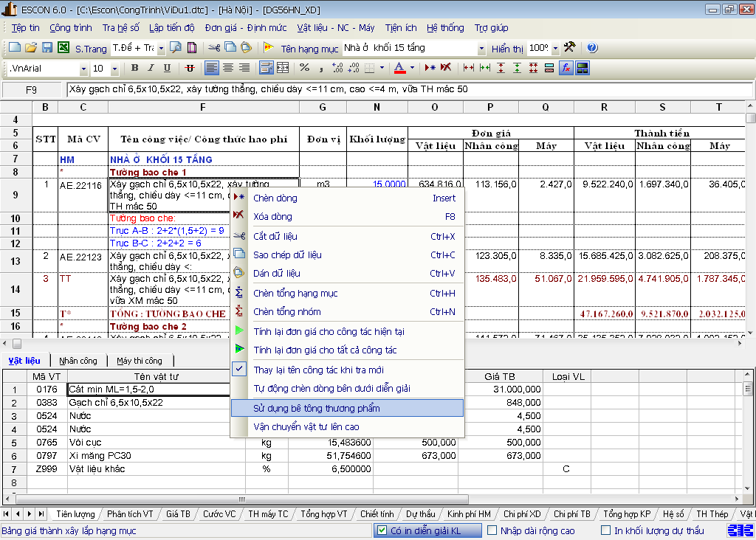Check 'In khối lượng dự thầu' option
The image size is (756, 540).
coord(605,530)
